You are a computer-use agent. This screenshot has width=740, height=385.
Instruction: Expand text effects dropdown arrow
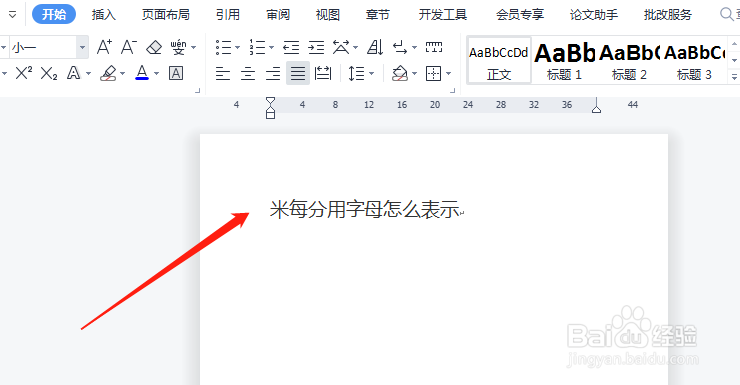[88, 74]
